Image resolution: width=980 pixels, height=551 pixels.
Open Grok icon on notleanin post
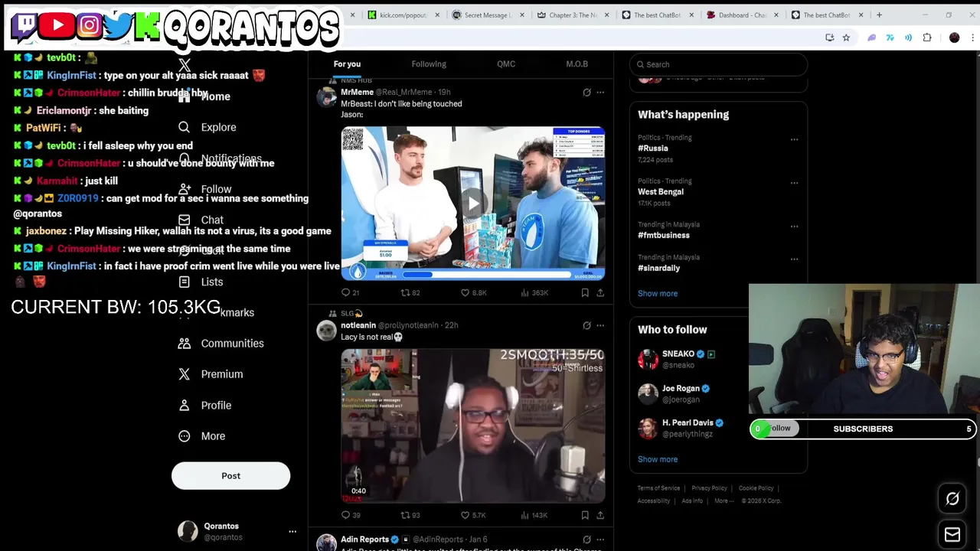586,325
